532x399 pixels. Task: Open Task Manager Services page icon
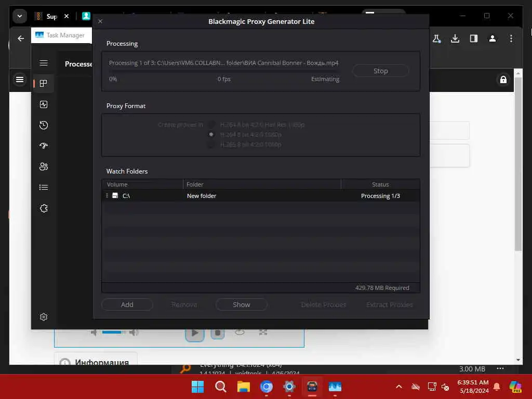coord(44,208)
